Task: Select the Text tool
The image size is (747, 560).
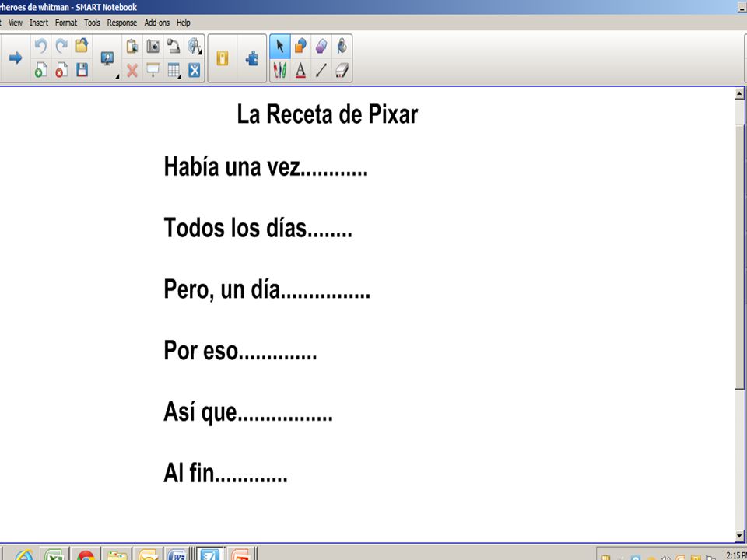Action: coord(300,71)
